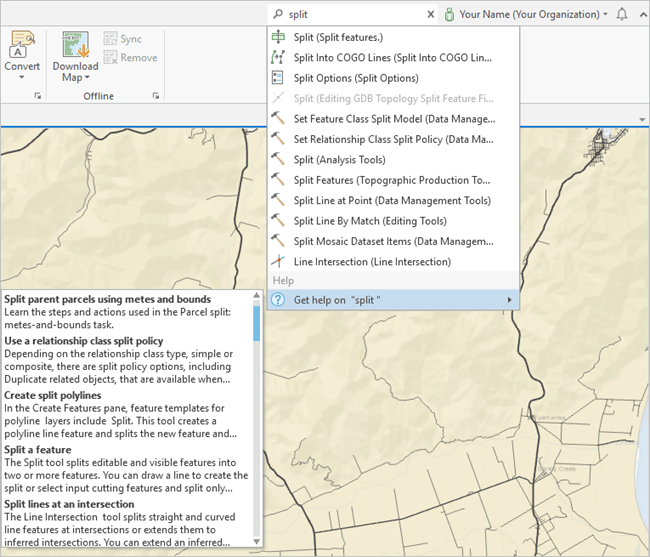Click the Split Options list icon
Image resolution: width=650 pixels, height=557 pixels.
click(x=277, y=77)
